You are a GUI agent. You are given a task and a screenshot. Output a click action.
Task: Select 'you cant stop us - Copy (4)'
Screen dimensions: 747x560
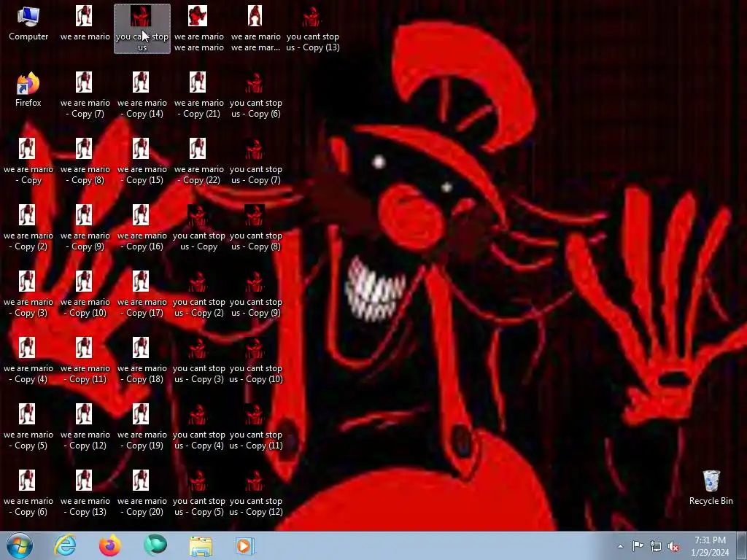tap(199, 427)
